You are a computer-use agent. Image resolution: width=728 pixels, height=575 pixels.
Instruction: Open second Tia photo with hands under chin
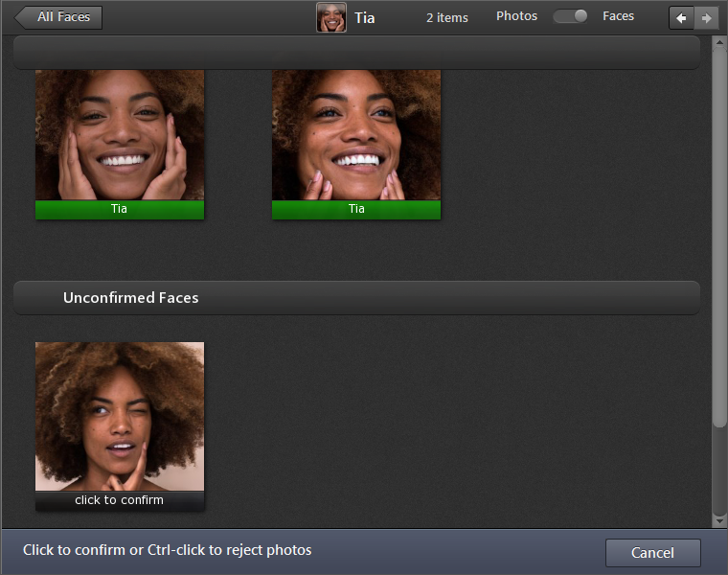tap(356, 135)
